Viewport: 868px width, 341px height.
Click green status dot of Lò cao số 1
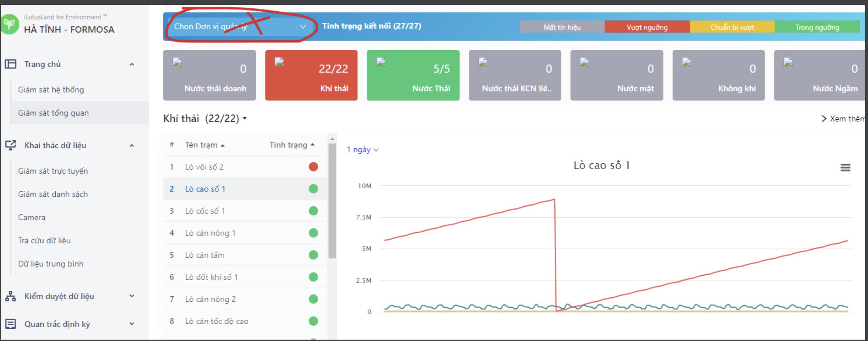click(313, 189)
